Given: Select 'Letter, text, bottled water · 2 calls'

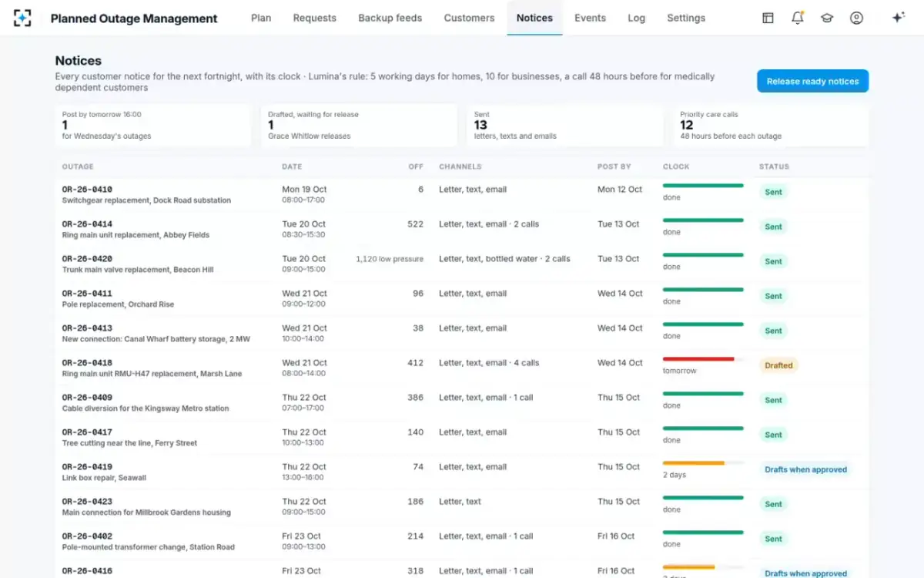Looking at the screenshot, I should point(504,259).
